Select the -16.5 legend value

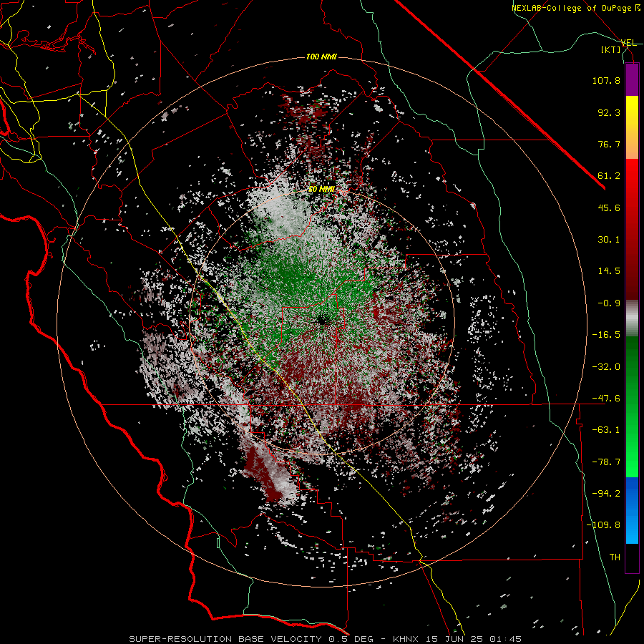tap(606, 335)
